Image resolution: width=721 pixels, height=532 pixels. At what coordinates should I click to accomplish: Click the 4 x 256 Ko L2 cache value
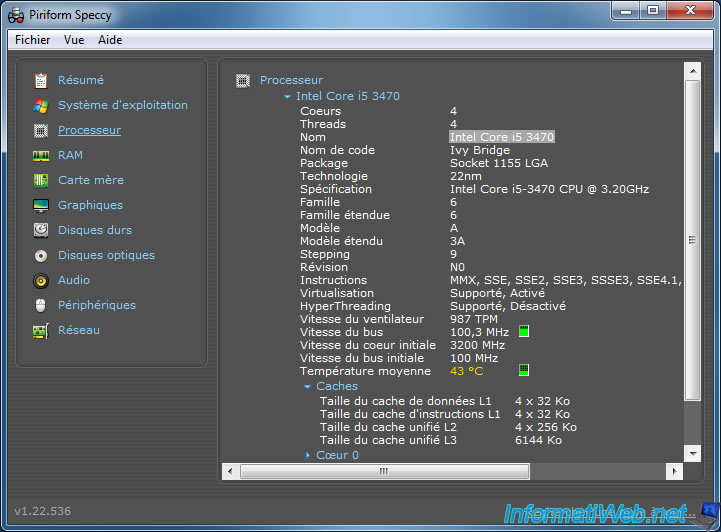[546, 427]
